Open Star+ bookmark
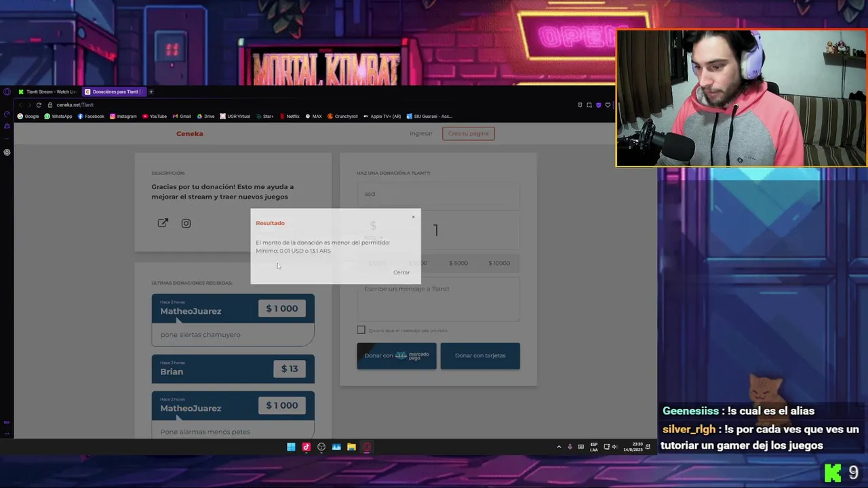Viewport: 868px width, 488px height. (x=264, y=117)
